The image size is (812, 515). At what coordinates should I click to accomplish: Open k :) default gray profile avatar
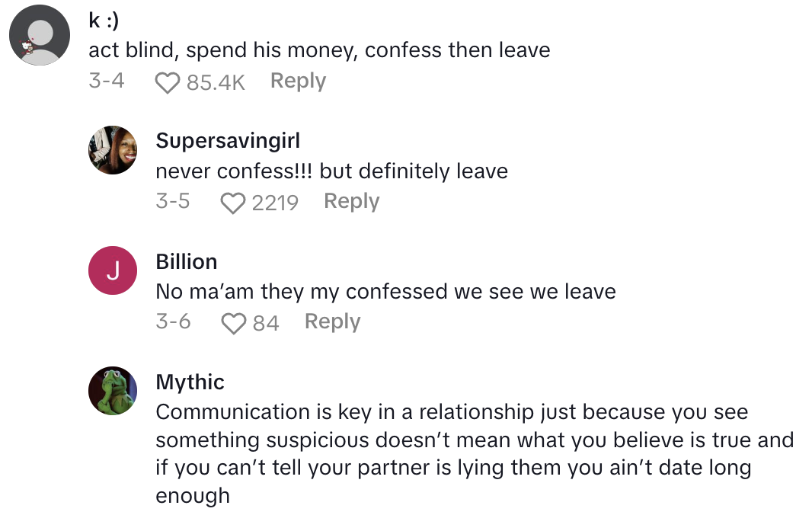40,35
